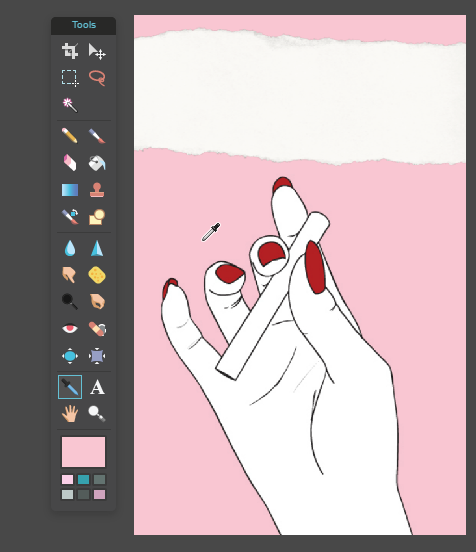Select the Pencil tool
Viewport: 476px width, 552px height.
tap(70, 136)
